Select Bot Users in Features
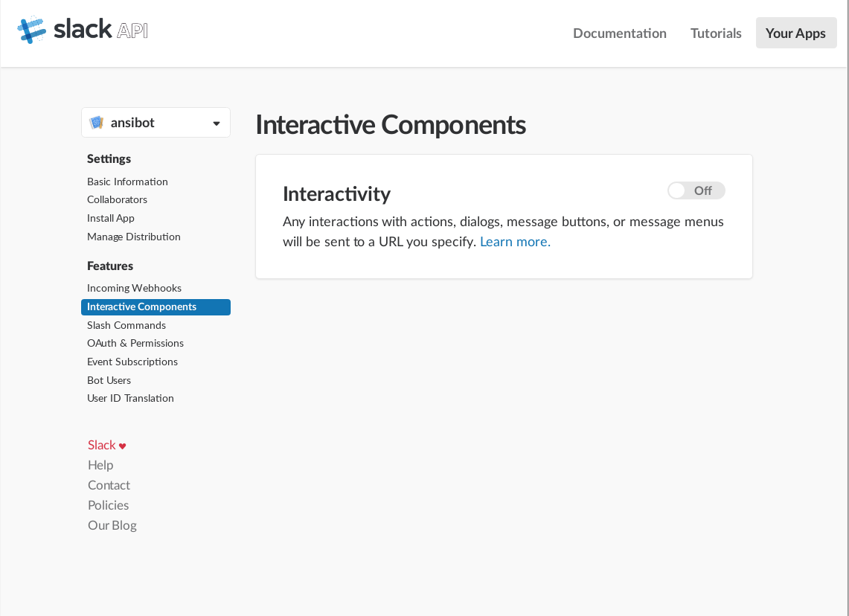Image resolution: width=849 pixels, height=616 pixels. click(109, 380)
